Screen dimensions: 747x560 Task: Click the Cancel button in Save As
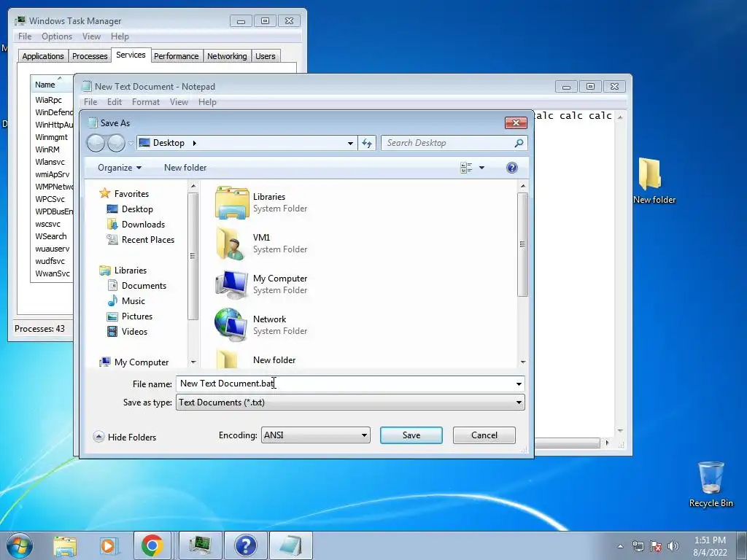coord(484,435)
